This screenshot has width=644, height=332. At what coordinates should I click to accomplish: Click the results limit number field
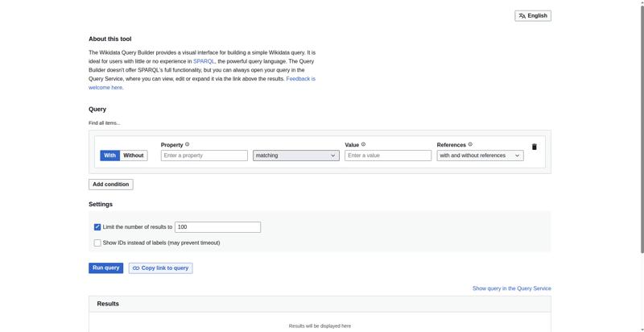coord(217,227)
